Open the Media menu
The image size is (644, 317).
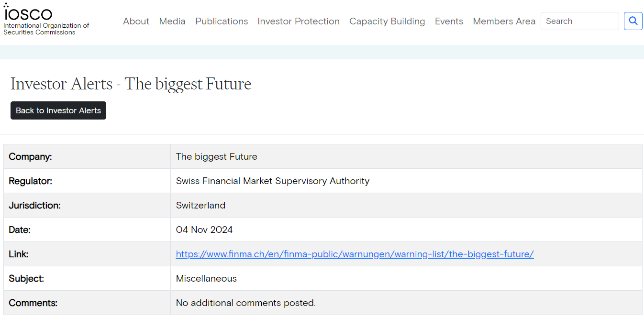172,22
